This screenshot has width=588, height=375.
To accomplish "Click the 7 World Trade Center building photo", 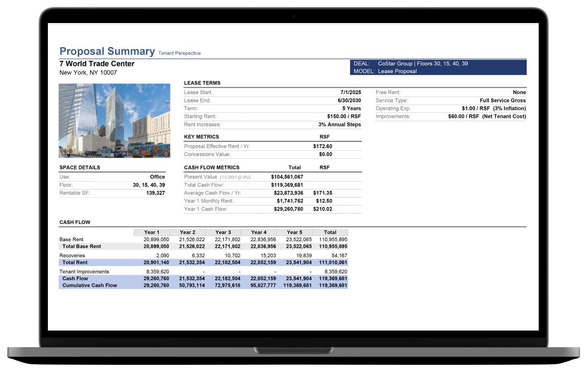I will [114, 120].
